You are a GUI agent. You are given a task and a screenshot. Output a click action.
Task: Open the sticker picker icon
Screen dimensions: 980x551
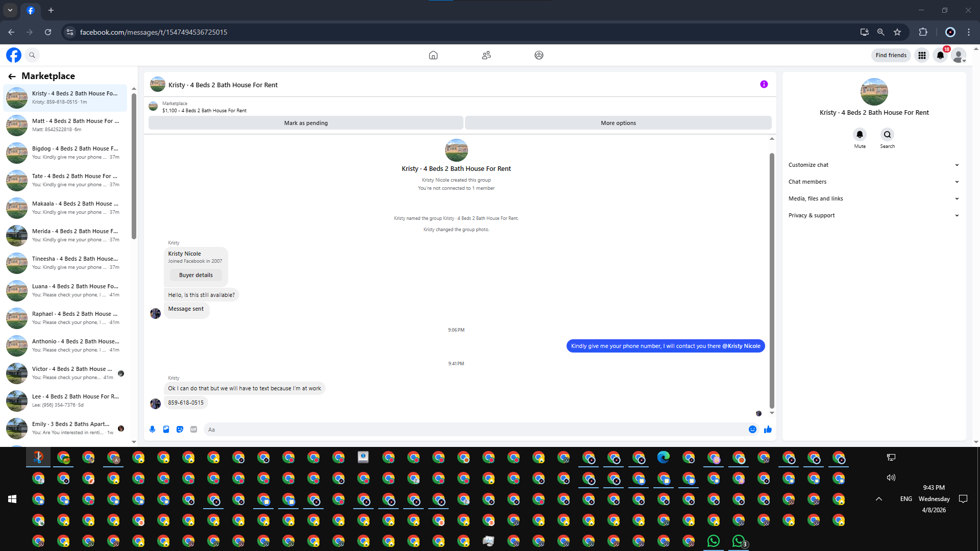(180, 430)
